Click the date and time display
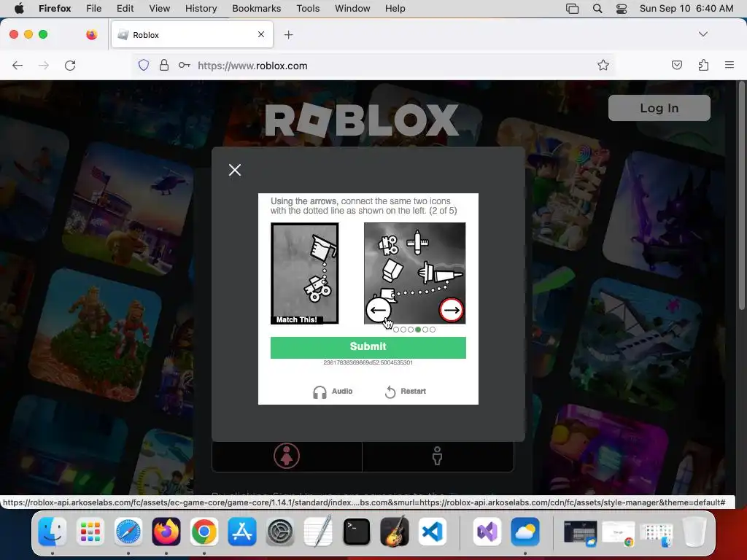747x560 pixels. click(x=686, y=8)
